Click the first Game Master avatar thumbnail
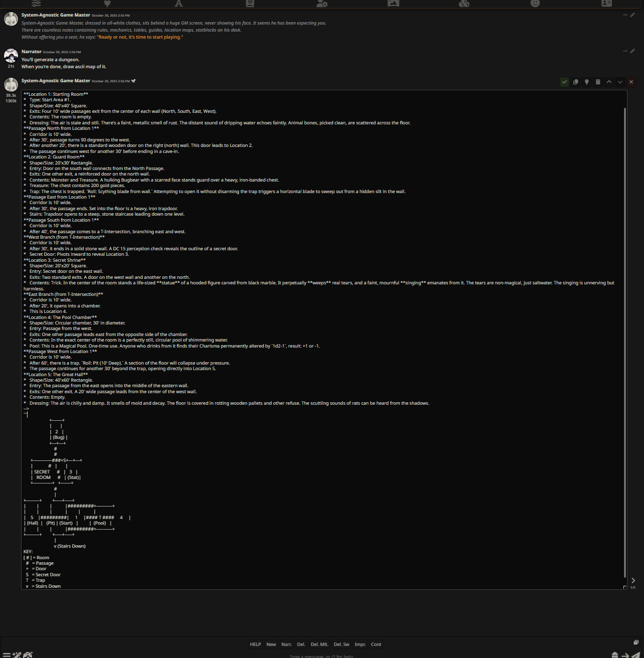 (11, 19)
